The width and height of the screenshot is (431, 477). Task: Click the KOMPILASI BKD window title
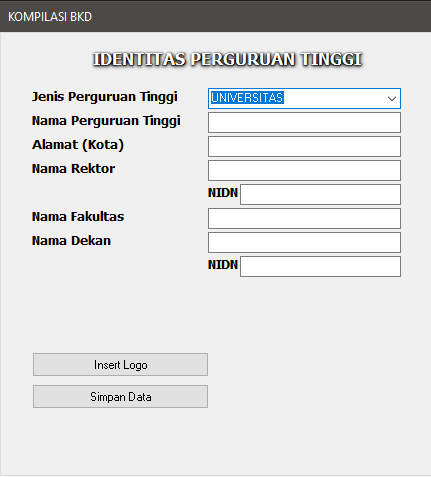click(50, 17)
